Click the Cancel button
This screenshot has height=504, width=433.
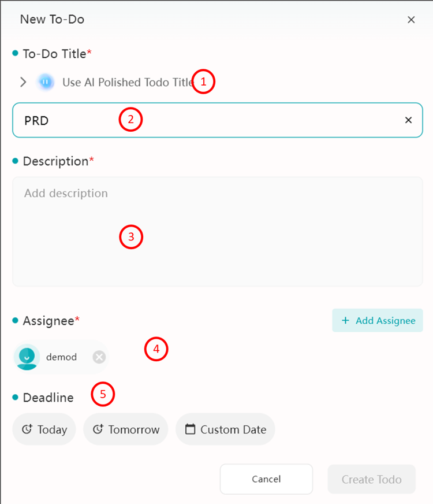pyautogui.click(x=266, y=479)
